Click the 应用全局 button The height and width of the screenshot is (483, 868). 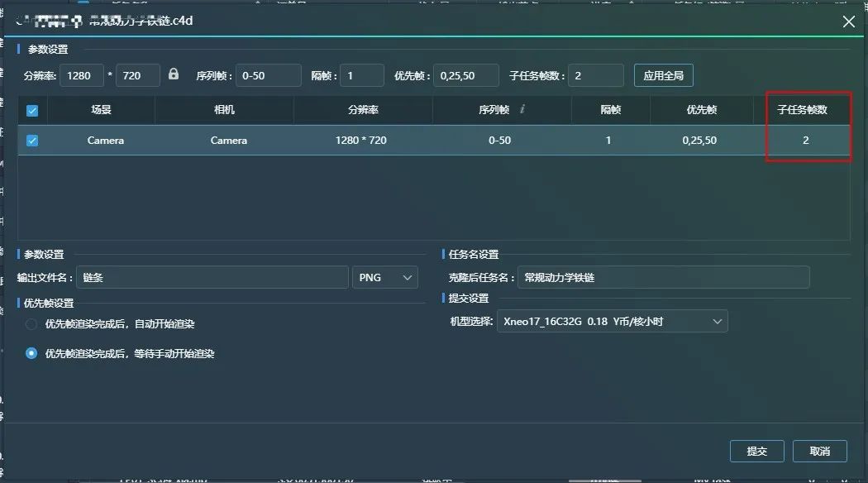[x=663, y=75]
